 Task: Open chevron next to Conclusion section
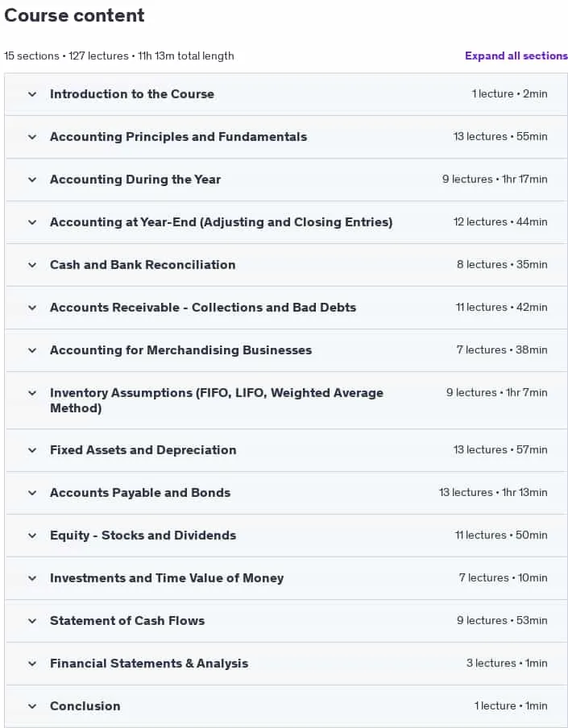click(x=32, y=706)
